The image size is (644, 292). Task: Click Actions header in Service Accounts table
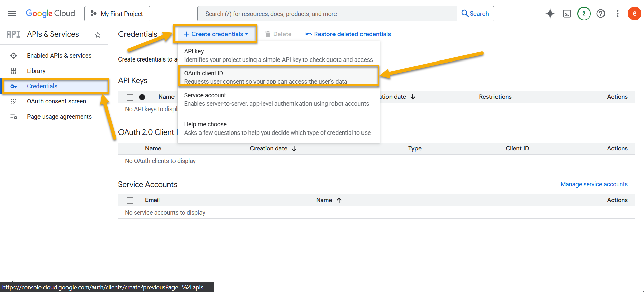(x=617, y=200)
